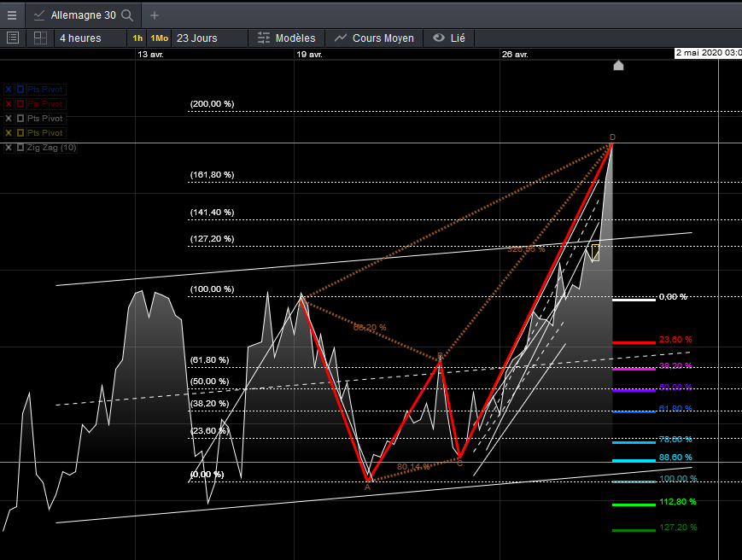Screen dimensions: 742x560
Task: Select the green 112,80 % level bar
Action: tap(634, 505)
